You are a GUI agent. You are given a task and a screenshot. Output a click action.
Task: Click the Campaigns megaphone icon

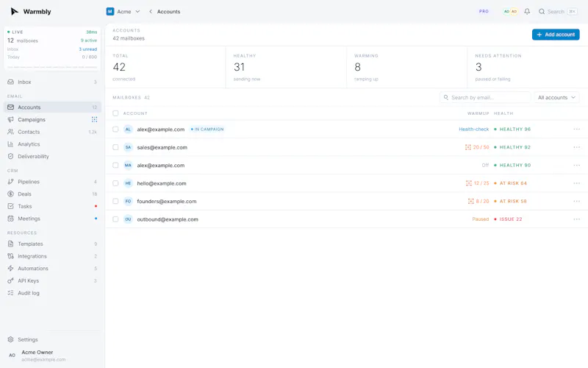tap(10, 119)
